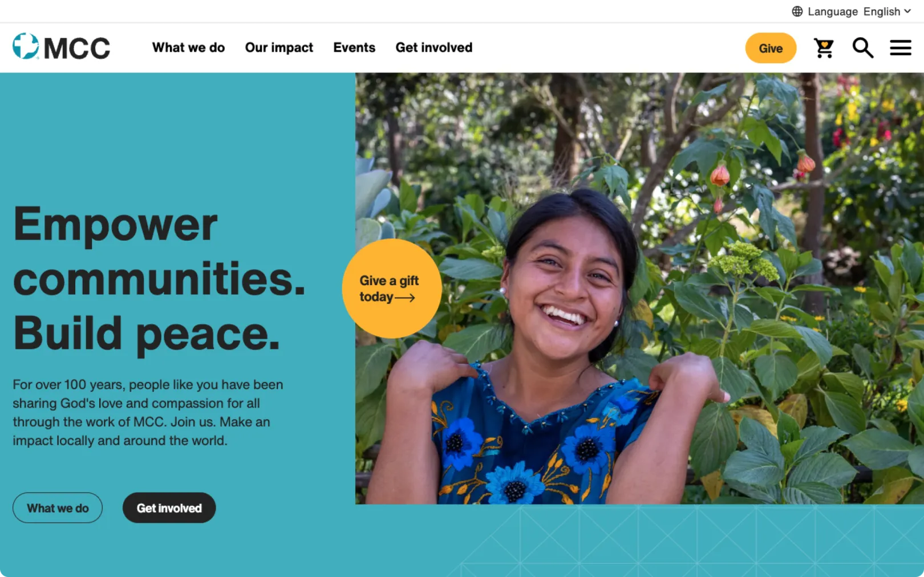Image resolution: width=924 pixels, height=577 pixels.
Task: Click the round Give a gift today badge
Action: (x=392, y=288)
